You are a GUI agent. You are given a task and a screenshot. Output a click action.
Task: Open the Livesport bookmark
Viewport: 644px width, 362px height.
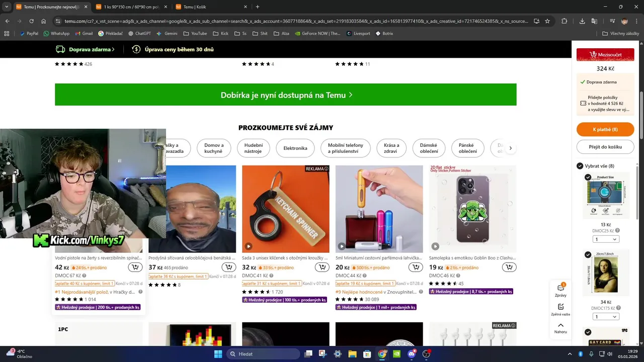click(x=358, y=33)
